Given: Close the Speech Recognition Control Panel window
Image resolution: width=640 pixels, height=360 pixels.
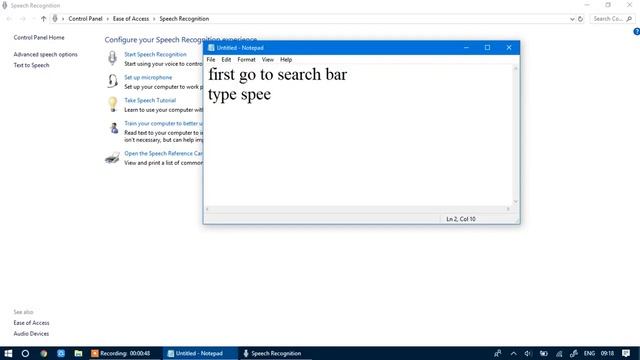Looking at the screenshot, I should click(629, 5).
